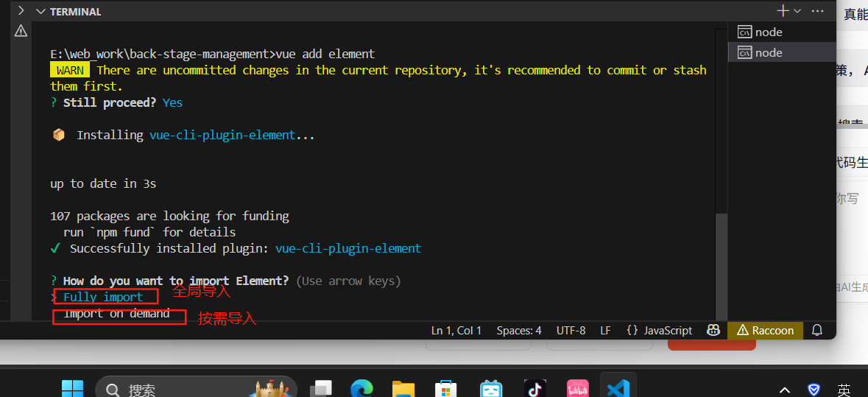
Task: Show hidden system tray icons
Action: (x=785, y=390)
